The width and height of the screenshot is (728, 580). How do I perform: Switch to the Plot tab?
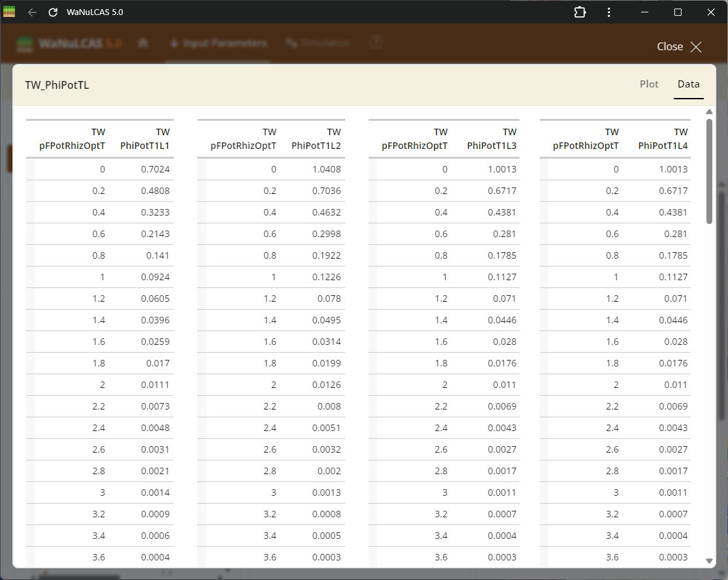click(649, 84)
